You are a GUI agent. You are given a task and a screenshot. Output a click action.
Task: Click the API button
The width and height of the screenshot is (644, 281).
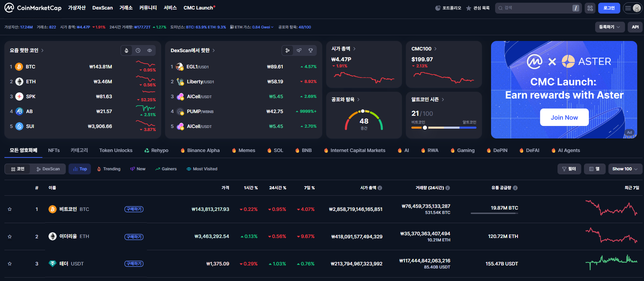635,27
